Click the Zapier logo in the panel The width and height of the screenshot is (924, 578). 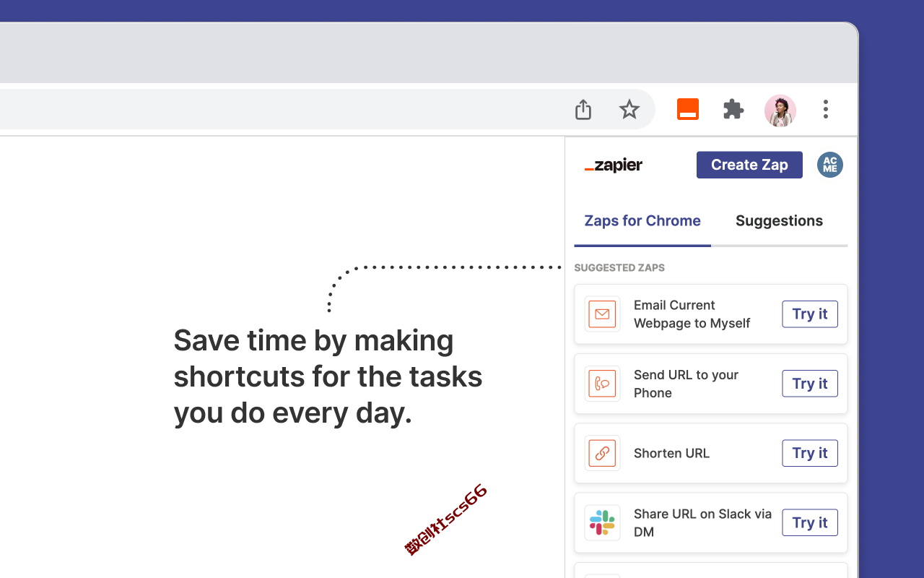tap(614, 165)
